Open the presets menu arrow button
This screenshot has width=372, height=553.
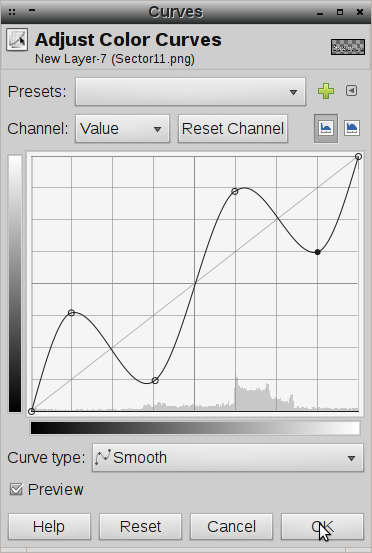pyautogui.click(x=351, y=91)
